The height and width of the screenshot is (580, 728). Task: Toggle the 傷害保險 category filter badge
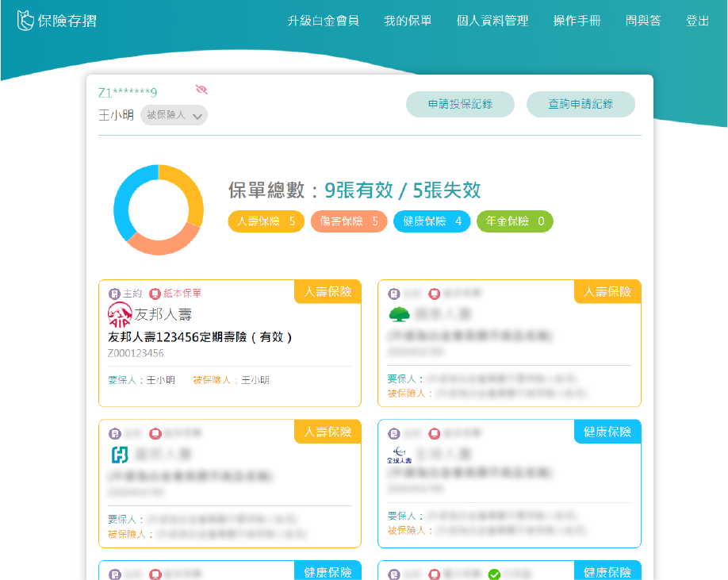click(x=349, y=221)
